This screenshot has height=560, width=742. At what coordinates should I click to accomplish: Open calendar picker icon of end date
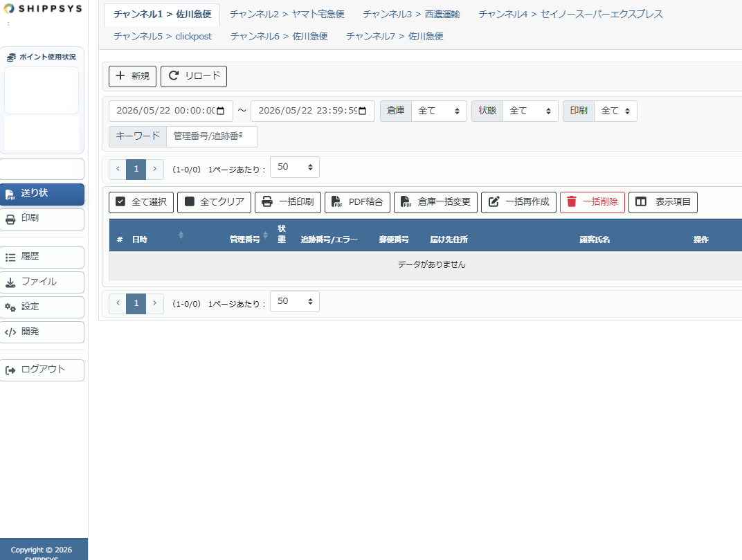pos(363,111)
